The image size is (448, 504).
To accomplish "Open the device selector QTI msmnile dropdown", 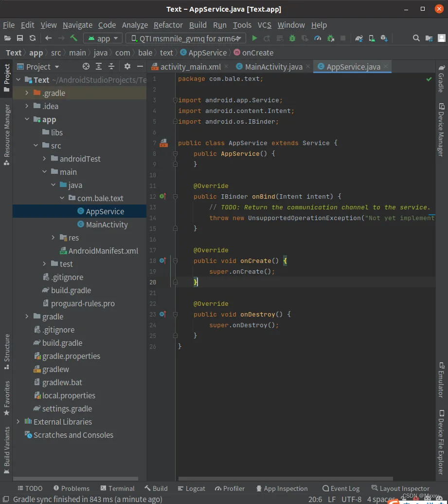I will coord(186,38).
